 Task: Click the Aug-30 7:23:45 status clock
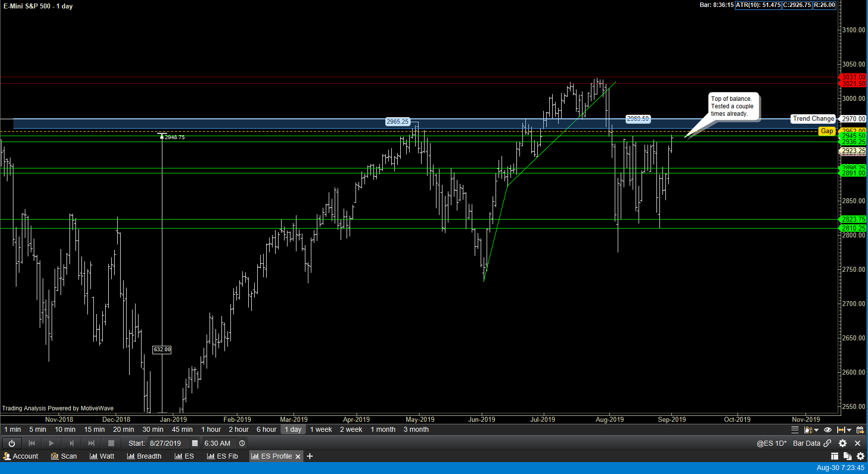[x=840, y=468]
